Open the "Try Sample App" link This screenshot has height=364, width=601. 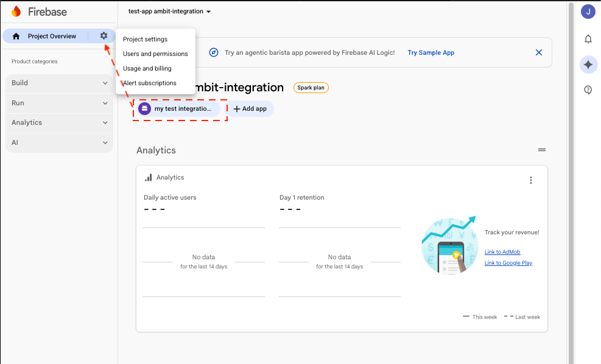point(431,53)
